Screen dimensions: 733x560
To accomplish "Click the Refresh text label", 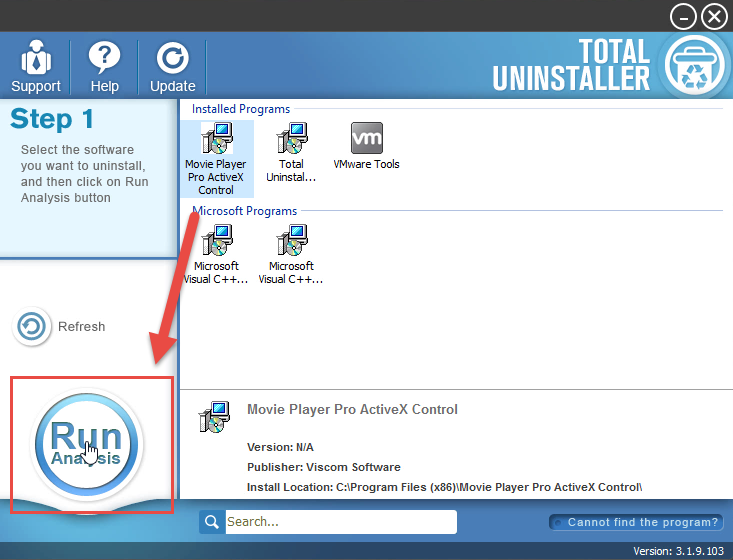I will point(81,326).
